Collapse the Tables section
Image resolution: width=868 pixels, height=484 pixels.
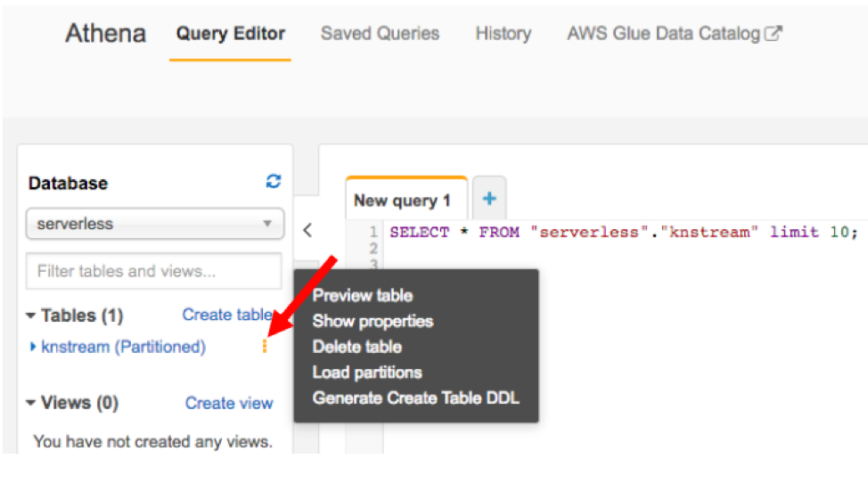click(32, 316)
